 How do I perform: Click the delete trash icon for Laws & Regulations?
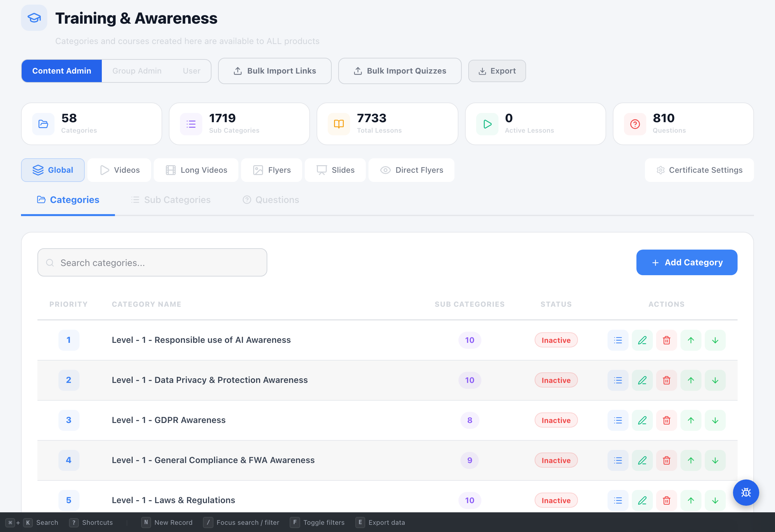coord(666,500)
